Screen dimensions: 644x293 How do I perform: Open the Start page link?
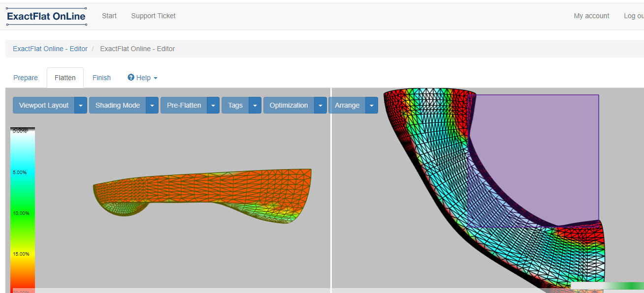click(109, 16)
